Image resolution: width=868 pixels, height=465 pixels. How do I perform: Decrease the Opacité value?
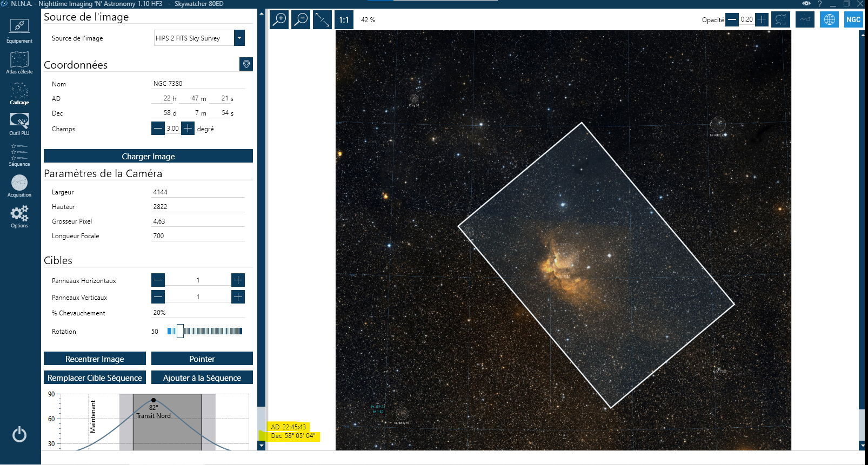732,19
